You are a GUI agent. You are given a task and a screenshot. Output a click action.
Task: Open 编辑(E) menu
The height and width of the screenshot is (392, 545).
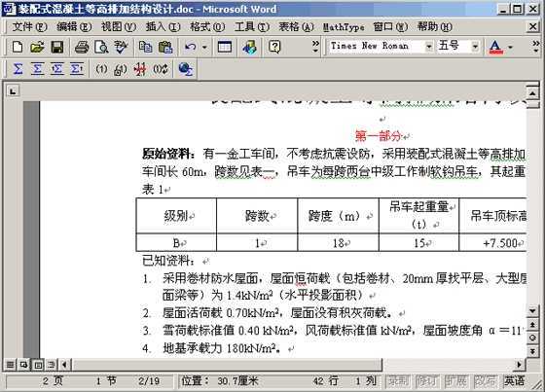pyautogui.click(x=74, y=27)
